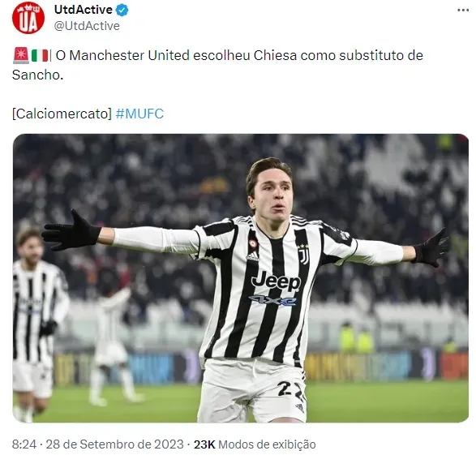Click the Adidas logo on the jersey
The height and width of the screenshot is (455, 476).
pyautogui.click(x=252, y=257)
